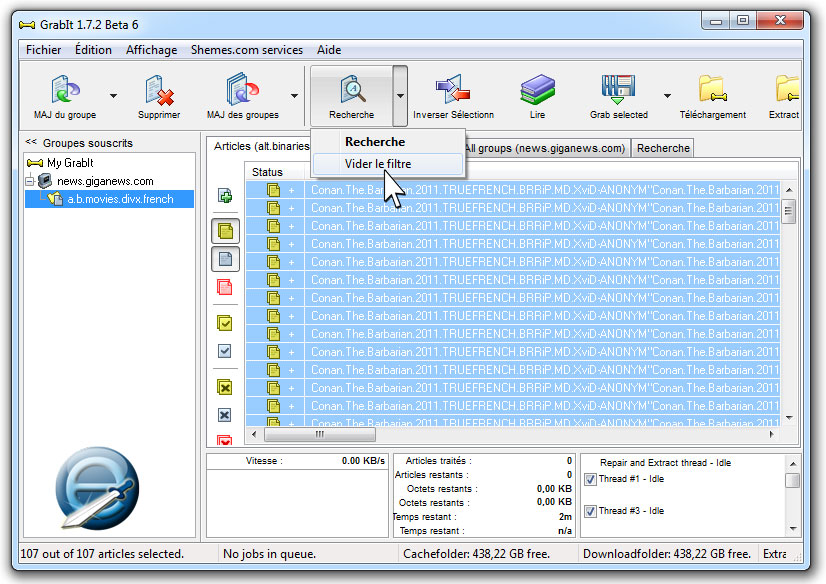This screenshot has width=826, height=584.
Task: Open the Affichage menu
Action: click(x=151, y=50)
